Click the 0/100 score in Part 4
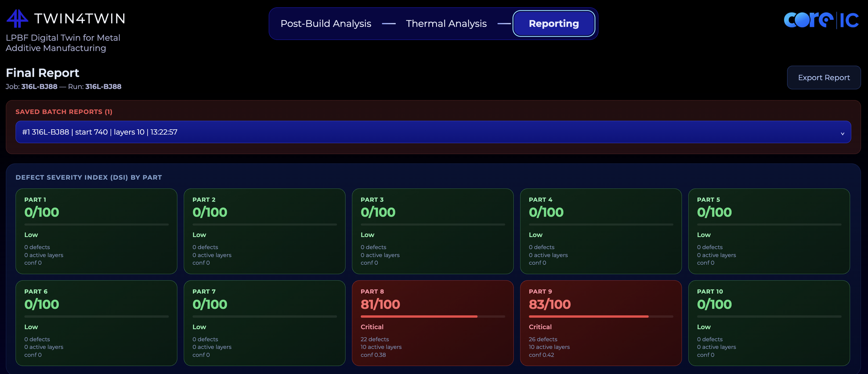This screenshot has height=374, width=868. (546, 212)
